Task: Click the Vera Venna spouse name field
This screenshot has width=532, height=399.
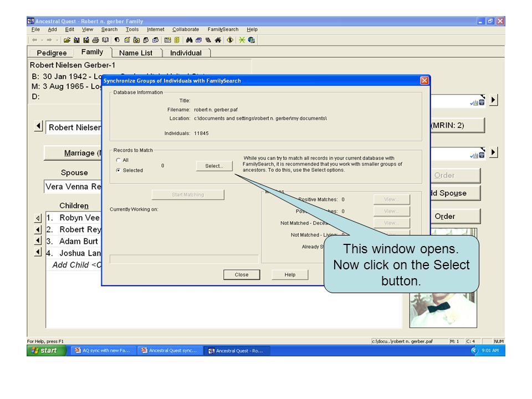Action: point(73,187)
